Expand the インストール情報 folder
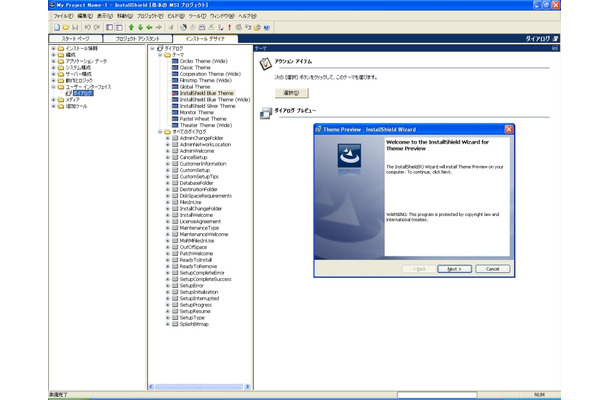610x400 pixels. click(53, 49)
